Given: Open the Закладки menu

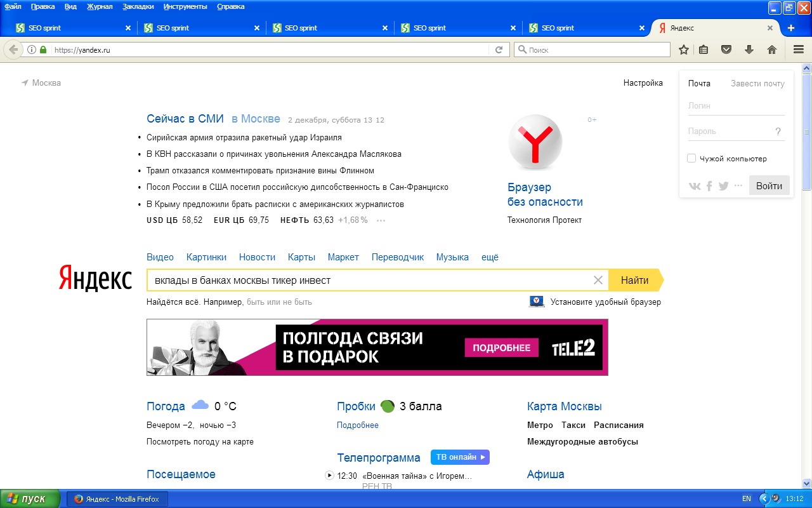Looking at the screenshot, I should [x=138, y=6].
